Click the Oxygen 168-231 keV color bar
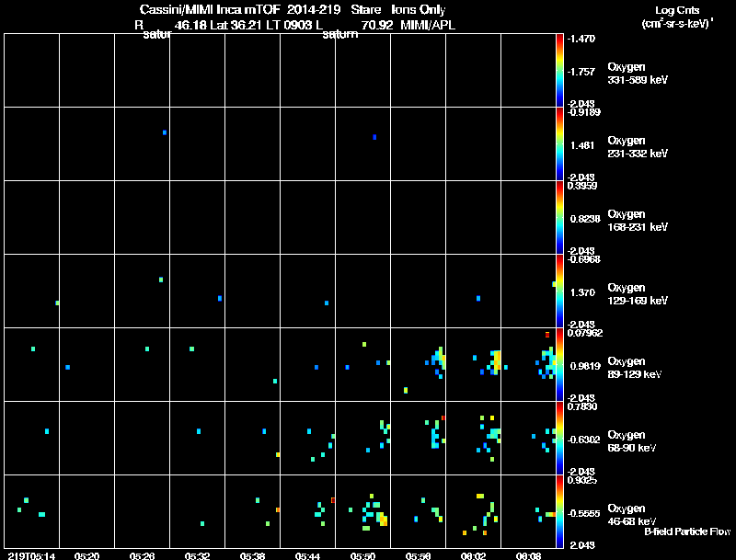The height and width of the screenshot is (560, 736). point(559,218)
